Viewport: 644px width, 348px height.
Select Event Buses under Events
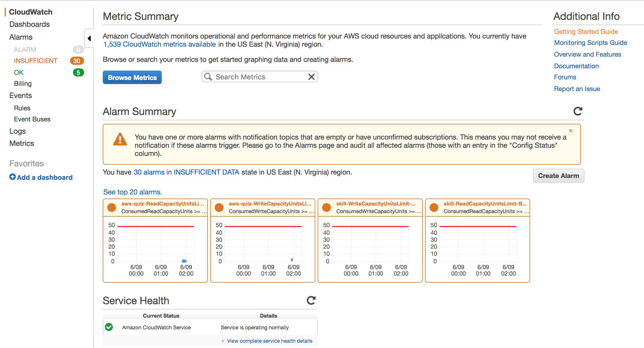point(32,119)
